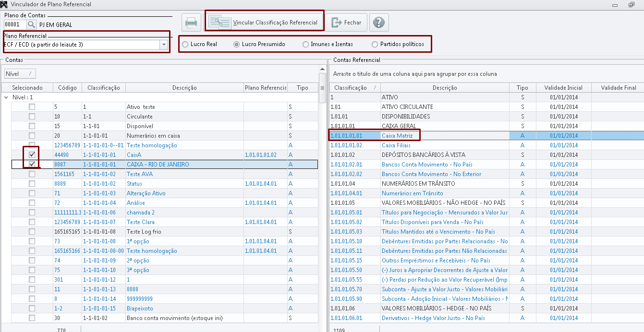Check the Alteração Ativo row checkbox
Image resolution: width=644 pixels, height=332 pixels.
tap(32, 193)
